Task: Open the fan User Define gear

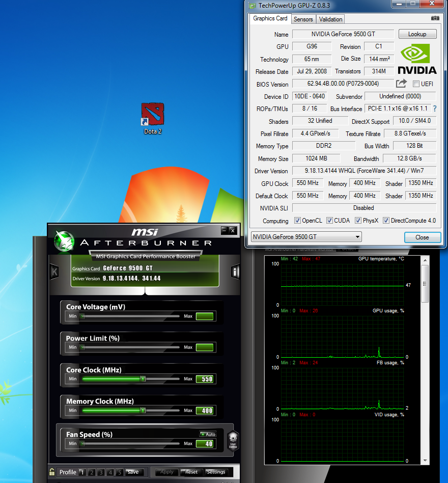Action: (233, 441)
